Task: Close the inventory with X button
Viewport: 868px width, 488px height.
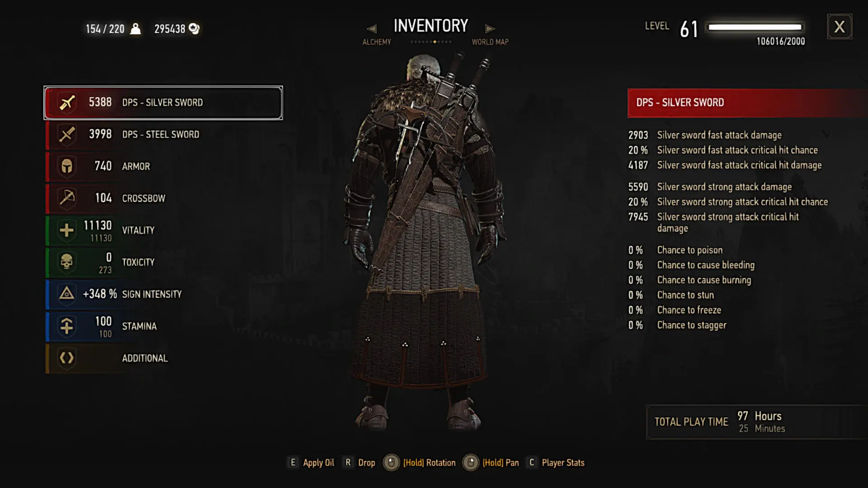Action: click(x=840, y=27)
